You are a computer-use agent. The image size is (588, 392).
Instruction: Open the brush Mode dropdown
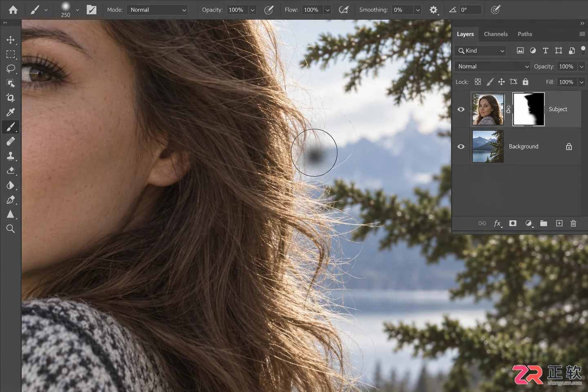tap(157, 10)
